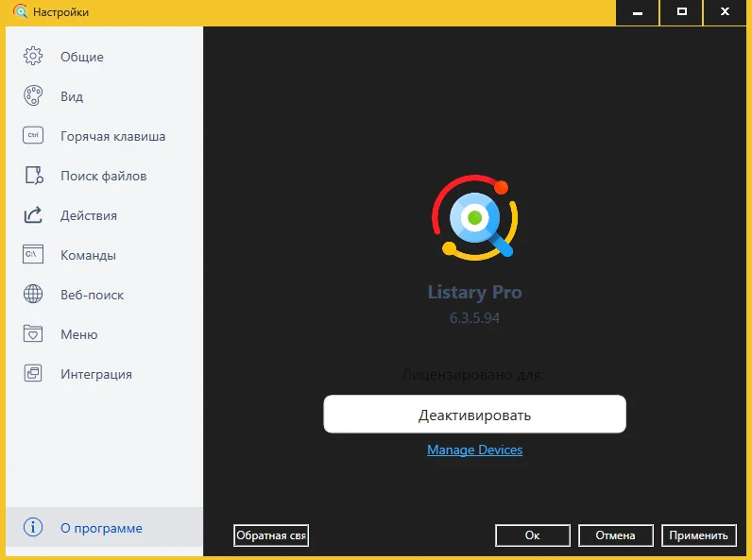Maximize the Настройки window
Image resolution: width=752 pixels, height=560 pixels.
point(681,12)
